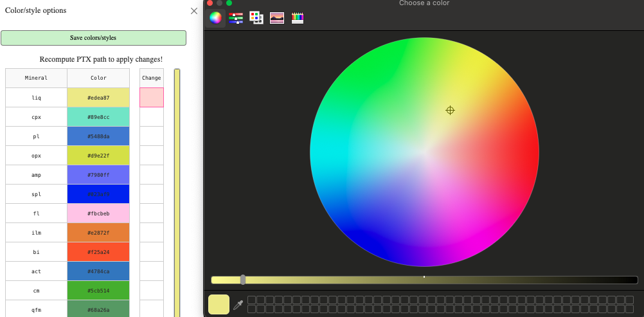644x317 pixels.
Task: Click the spl Change cell
Action: click(152, 194)
